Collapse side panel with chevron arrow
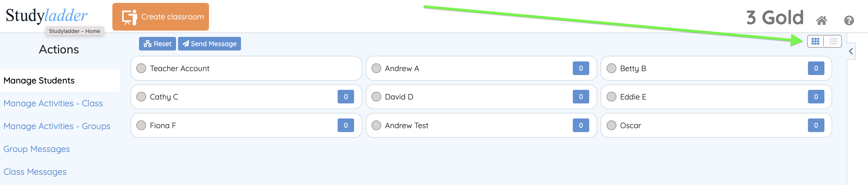The width and height of the screenshot is (868, 185). (851, 51)
